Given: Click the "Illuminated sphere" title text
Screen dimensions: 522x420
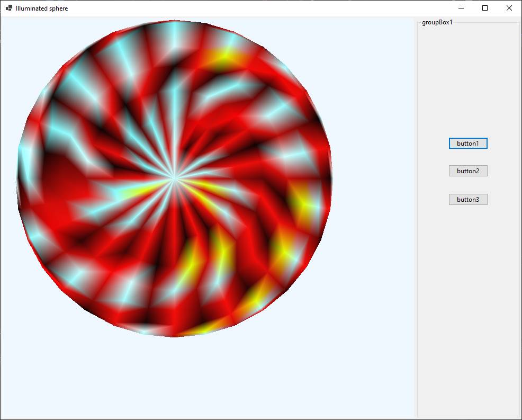Looking at the screenshot, I should coord(42,8).
